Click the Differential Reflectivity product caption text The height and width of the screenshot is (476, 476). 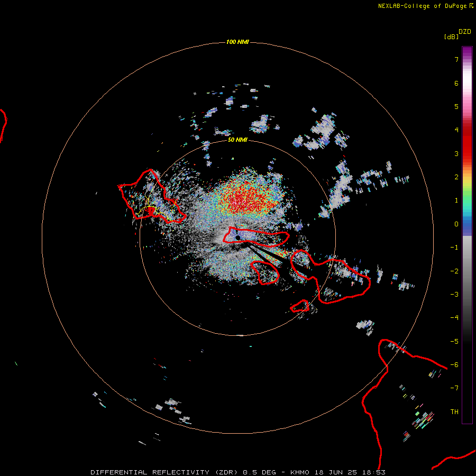[238, 472]
